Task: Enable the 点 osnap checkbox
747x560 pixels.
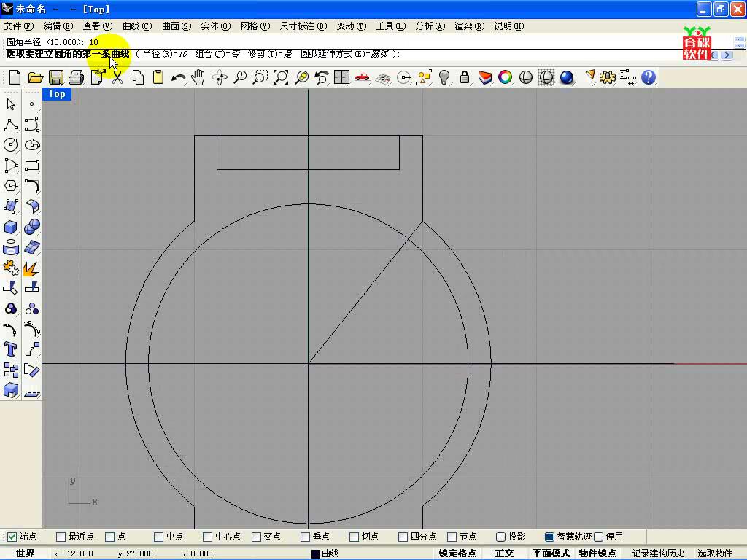Action: 109,537
